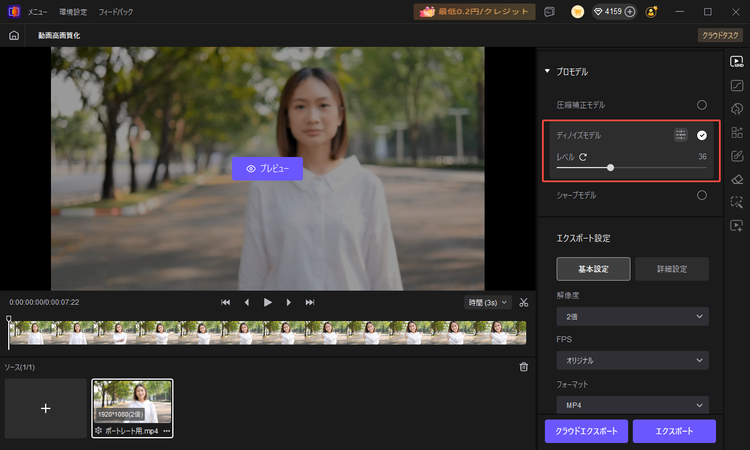Open the more options dots on ポートレート用.mp4
Viewport: 750px width, 450px height.
[166, 431]
